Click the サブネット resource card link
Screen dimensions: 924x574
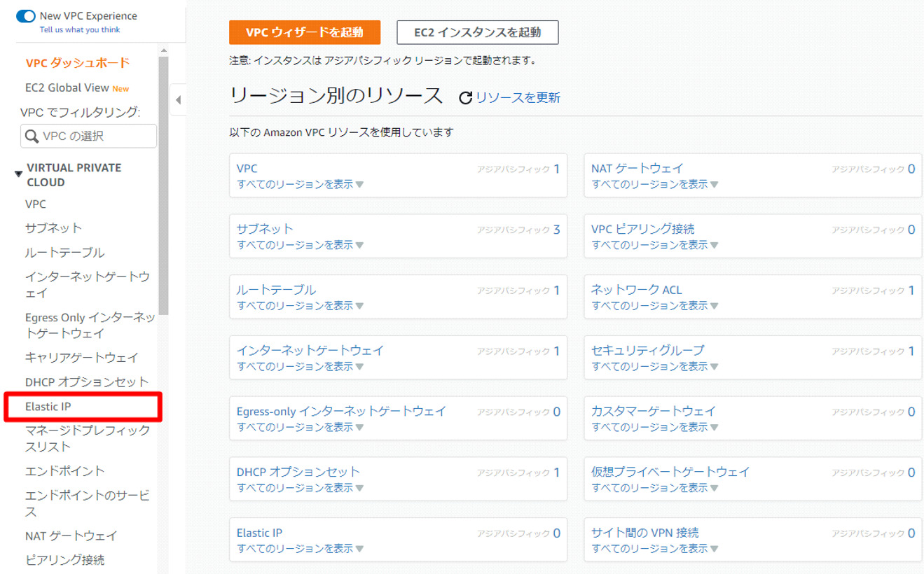click(x=265, y=229)
